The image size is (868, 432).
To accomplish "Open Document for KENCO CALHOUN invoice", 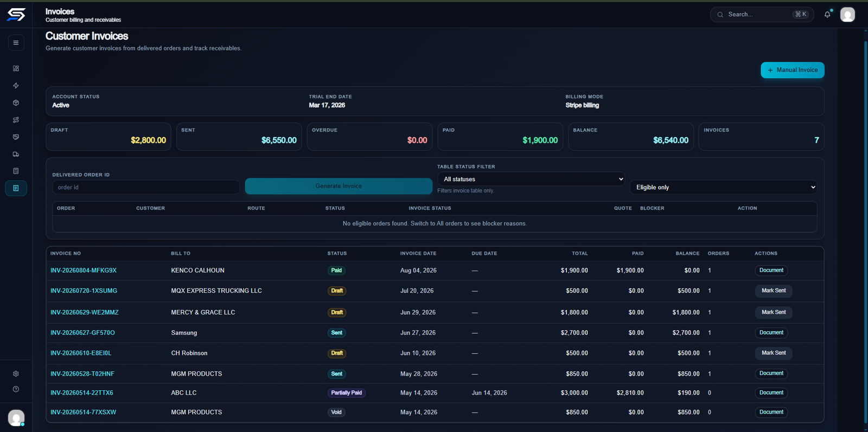I will tap(771, 270).
